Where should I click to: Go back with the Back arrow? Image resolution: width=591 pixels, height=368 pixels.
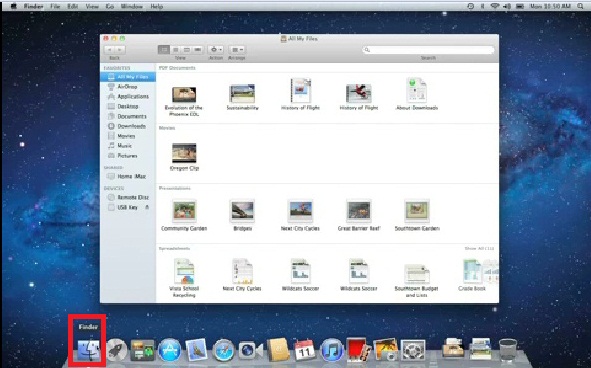click(x=110, y=49)
